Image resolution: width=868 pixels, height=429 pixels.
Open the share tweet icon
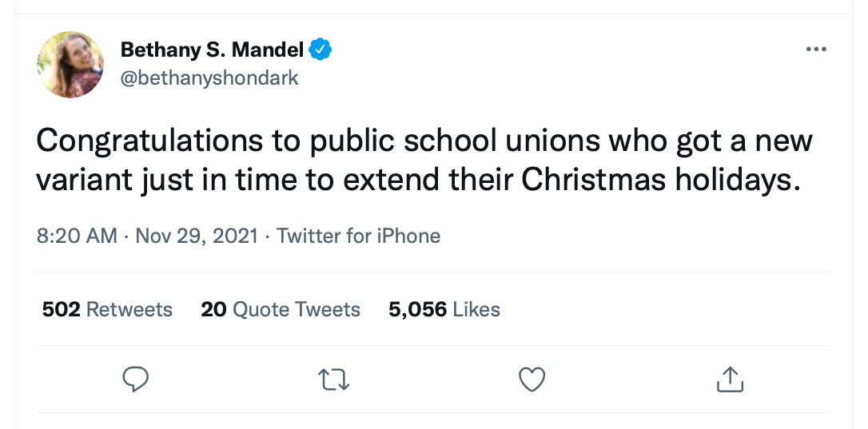(x=729, y=379)
